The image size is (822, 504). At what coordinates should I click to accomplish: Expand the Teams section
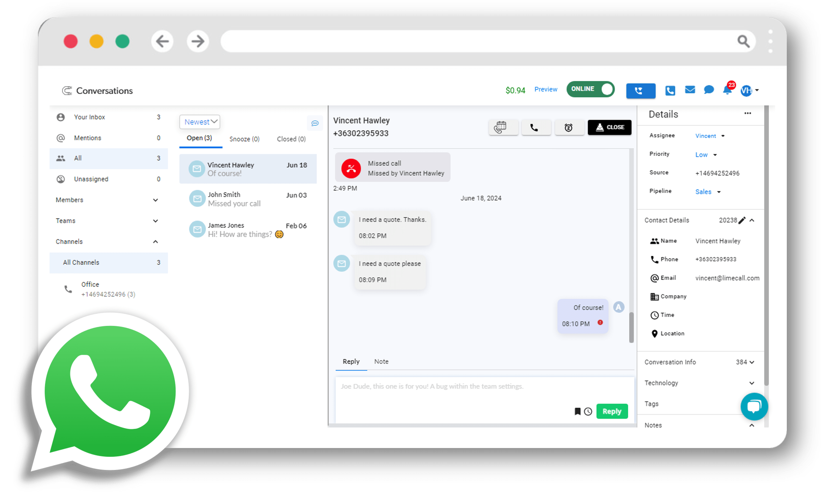[108, 221]
